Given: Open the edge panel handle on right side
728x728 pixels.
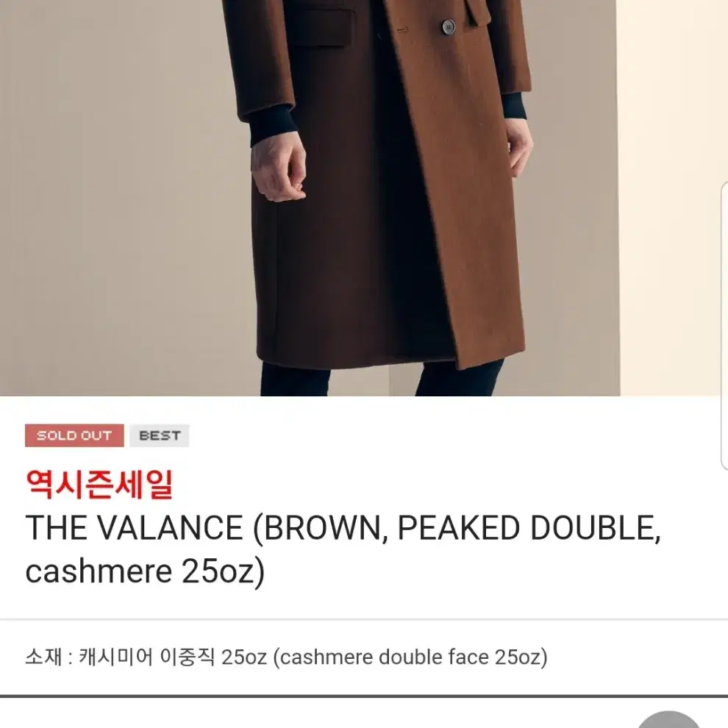Looking at the screenshot, I should coord(725,326).
